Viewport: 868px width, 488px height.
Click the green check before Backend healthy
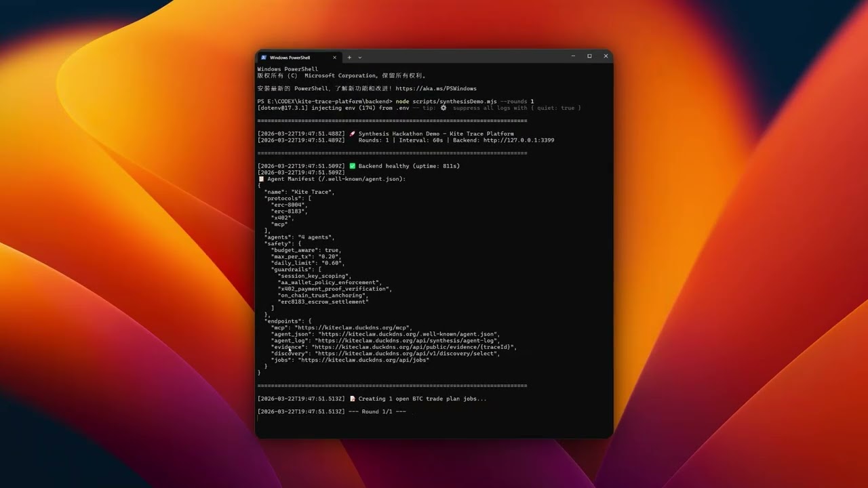point(352,166)
